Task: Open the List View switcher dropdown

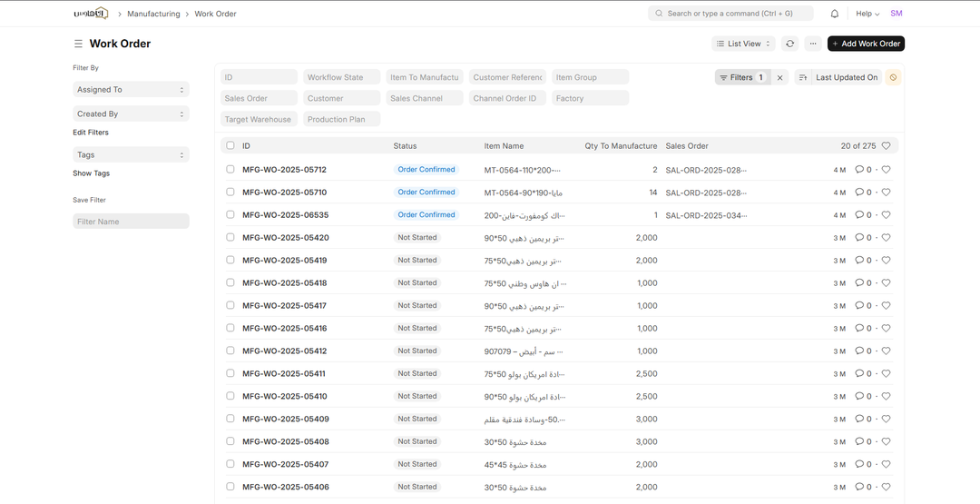Action: coord(743,44)
